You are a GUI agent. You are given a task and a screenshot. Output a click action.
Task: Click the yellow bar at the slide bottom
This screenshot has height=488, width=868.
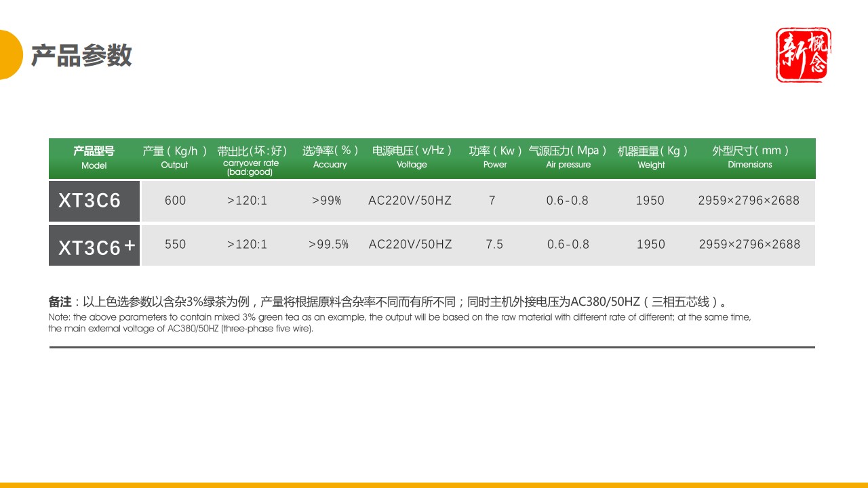pyautogui.click(x=434, y=484)
